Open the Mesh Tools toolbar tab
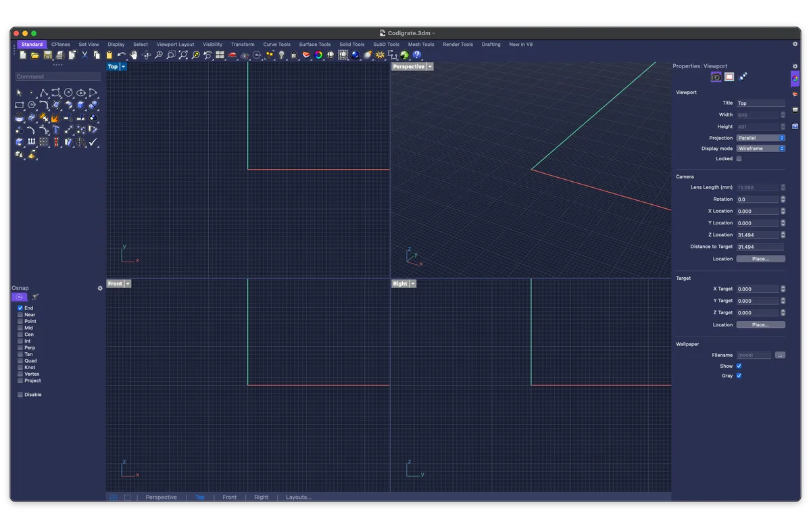Viewport: 811px width, 532px height. tap(421, 45)
